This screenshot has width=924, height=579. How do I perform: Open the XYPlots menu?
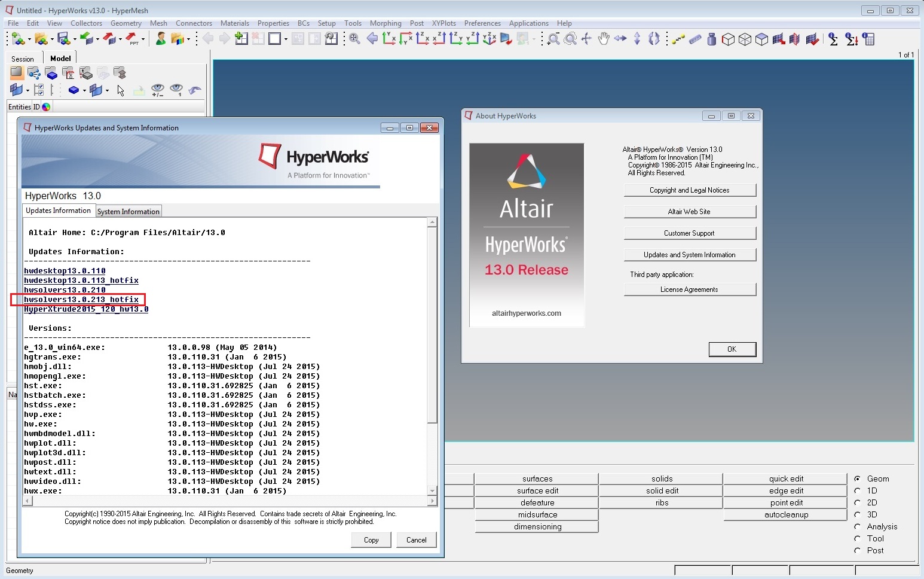(443, 23)
